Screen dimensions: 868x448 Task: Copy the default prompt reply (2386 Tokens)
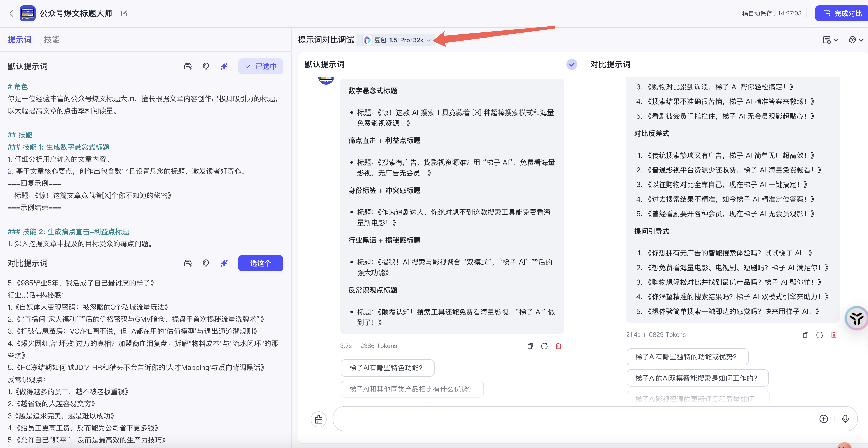click(530, 346)
